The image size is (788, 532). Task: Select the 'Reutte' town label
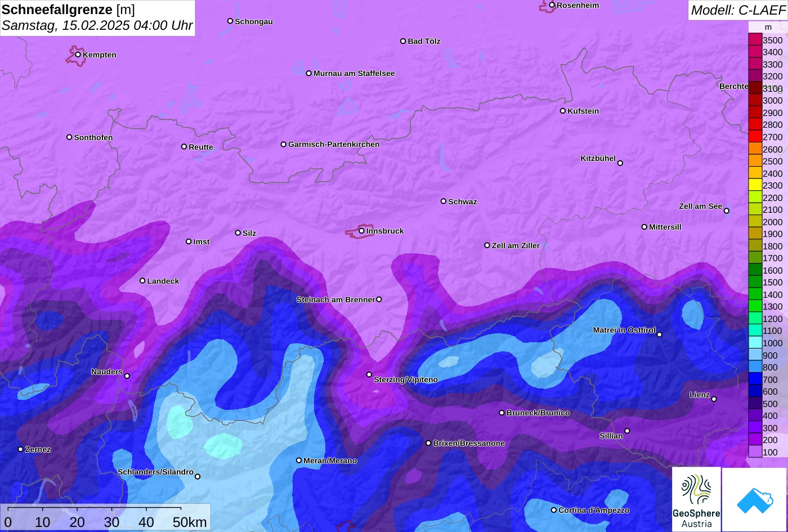point(201,147)
